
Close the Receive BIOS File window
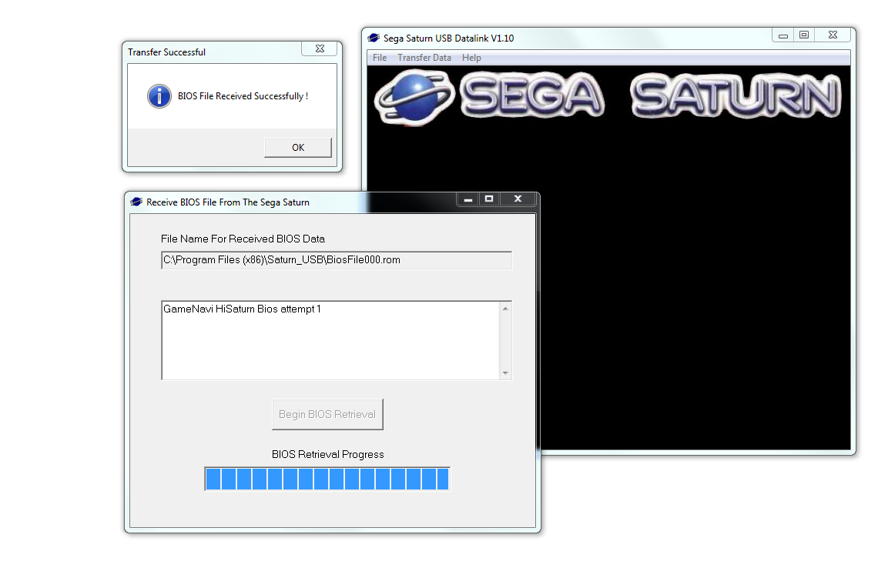click(x=518, y=199)
